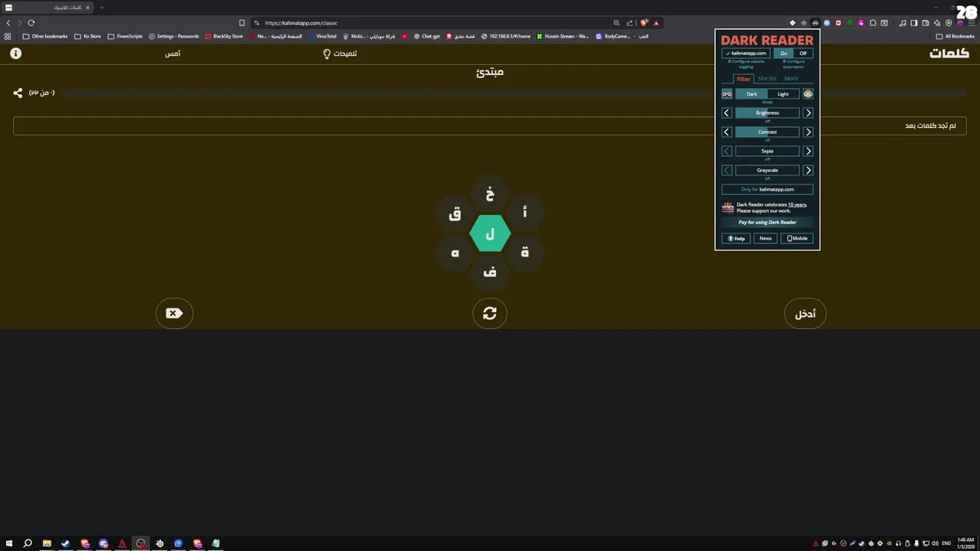Open the أمس yesterday menu item
Image resolution: width=980 pixels, height=551 pixels.
173,54
